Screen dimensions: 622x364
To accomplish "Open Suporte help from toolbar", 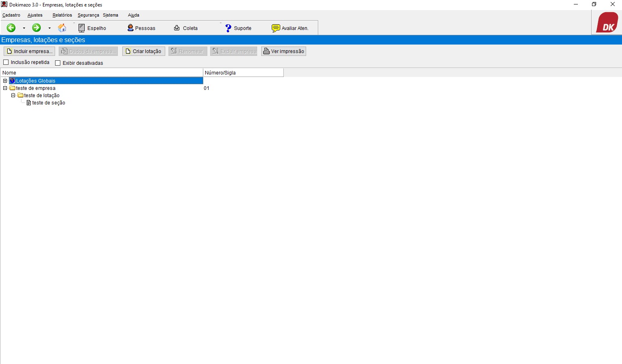I will pyautogui.click(x=238, y=28).
